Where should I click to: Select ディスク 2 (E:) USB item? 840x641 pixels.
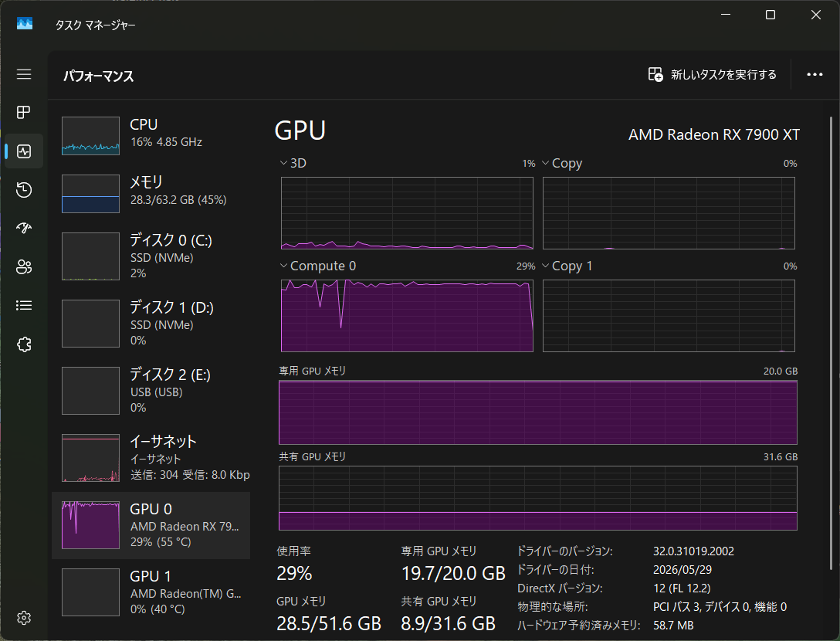[x=151, y=391]
